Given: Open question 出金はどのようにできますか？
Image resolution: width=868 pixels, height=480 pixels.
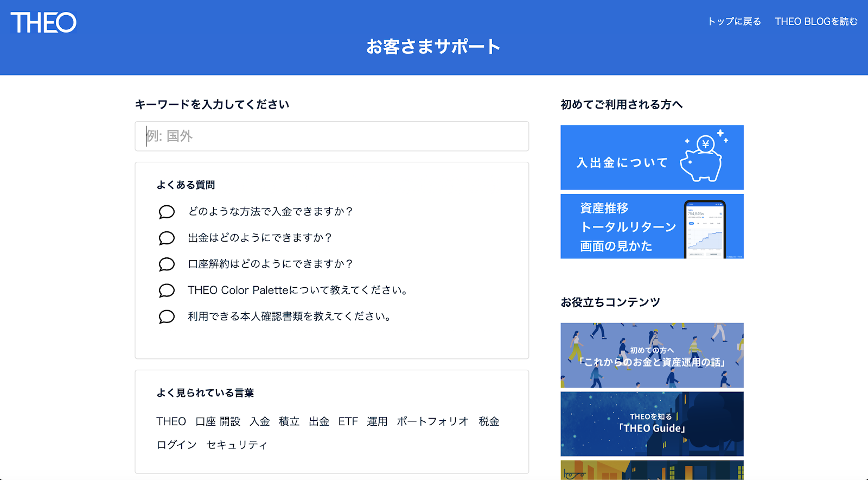Looking at the screenshot, I should point(260,237).
